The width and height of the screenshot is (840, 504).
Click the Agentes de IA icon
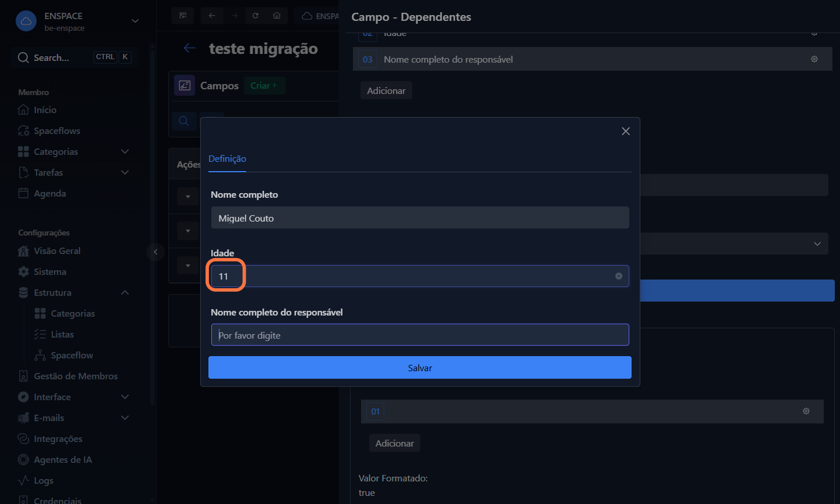click(23, 460)
